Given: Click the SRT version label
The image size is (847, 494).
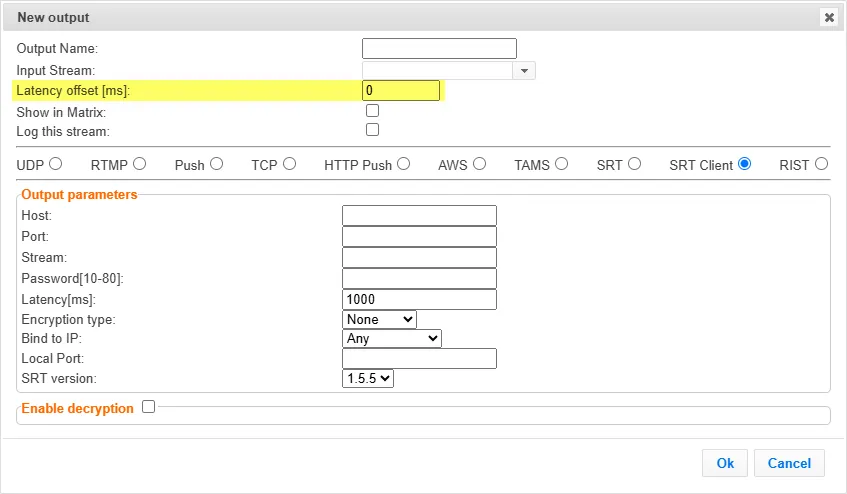Looking at the screenshot, I should coord(59,378).
